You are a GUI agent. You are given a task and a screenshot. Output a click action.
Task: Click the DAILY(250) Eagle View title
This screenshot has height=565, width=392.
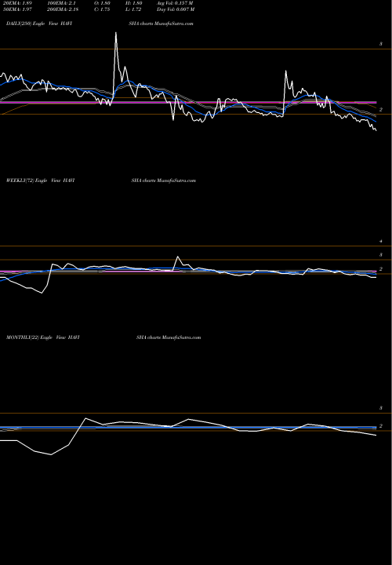tap(33, 23)
